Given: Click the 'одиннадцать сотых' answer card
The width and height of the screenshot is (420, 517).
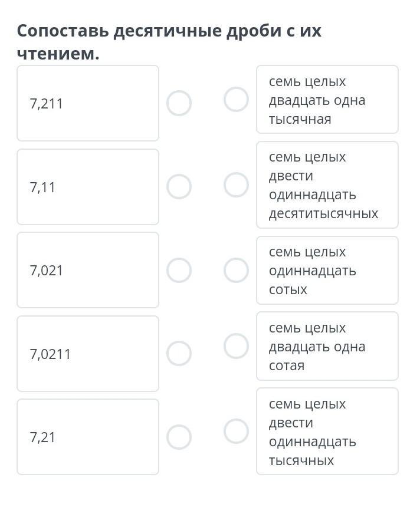Looking at the screenshot, I should [x=327, y=271].
